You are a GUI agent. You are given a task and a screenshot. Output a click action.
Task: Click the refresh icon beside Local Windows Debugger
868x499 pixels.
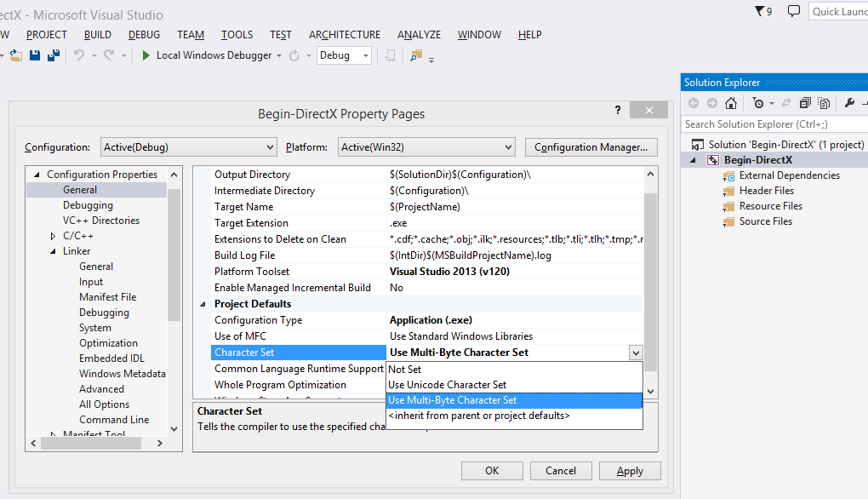[294, 55]
